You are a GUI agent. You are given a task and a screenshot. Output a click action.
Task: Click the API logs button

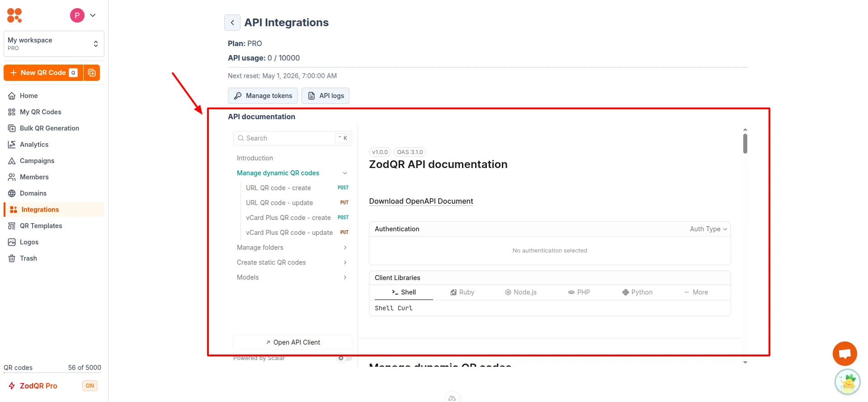325,96
